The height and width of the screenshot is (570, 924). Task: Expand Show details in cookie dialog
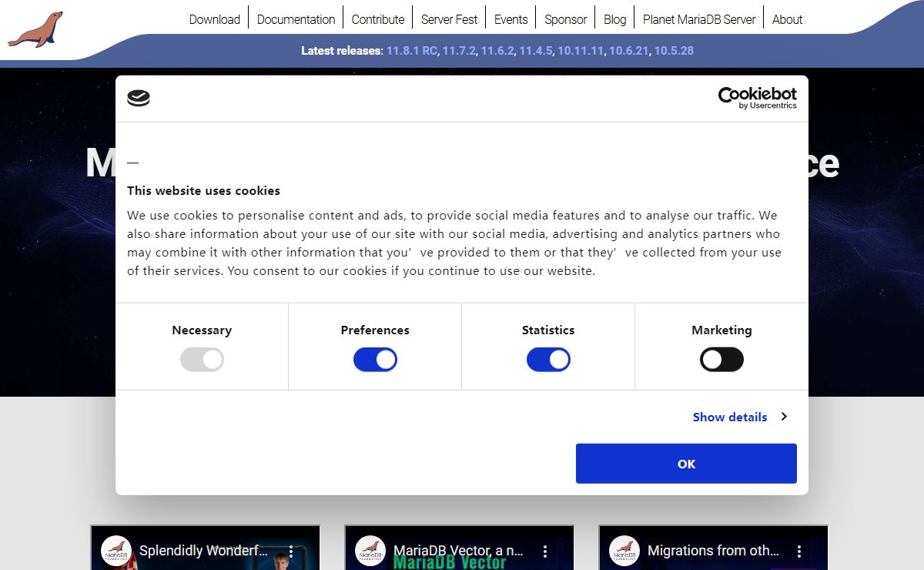pyautogui.click(x=739, y=417)
